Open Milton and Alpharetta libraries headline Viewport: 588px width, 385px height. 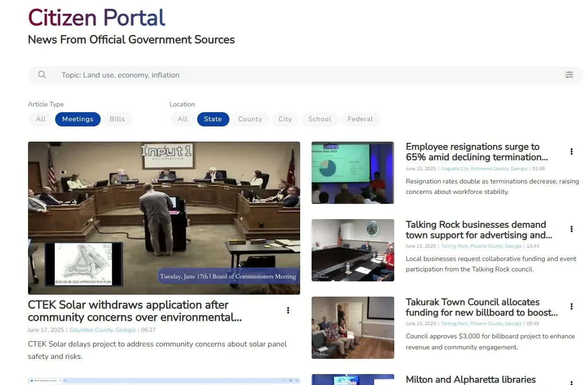(x=471, y=379)
